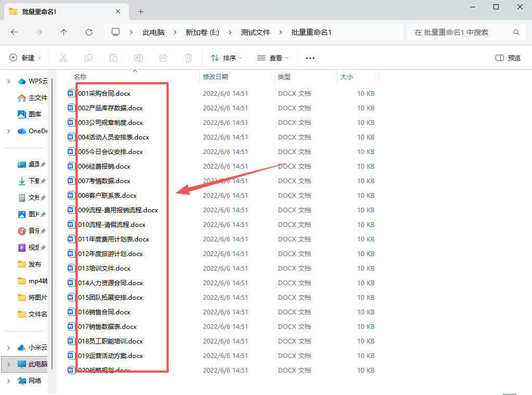Screen dimensions: 532x395
Task: Open 小米云 in sidebar
Action: coord(32,348)
